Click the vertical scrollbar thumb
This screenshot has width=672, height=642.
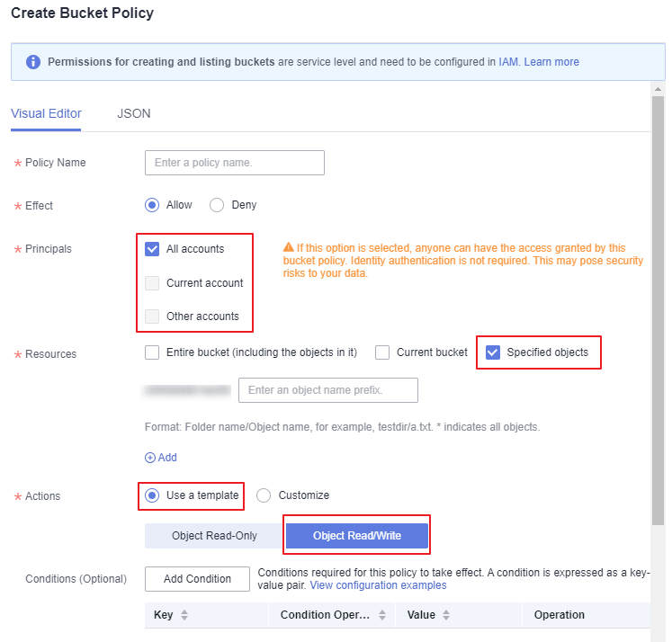658,310
